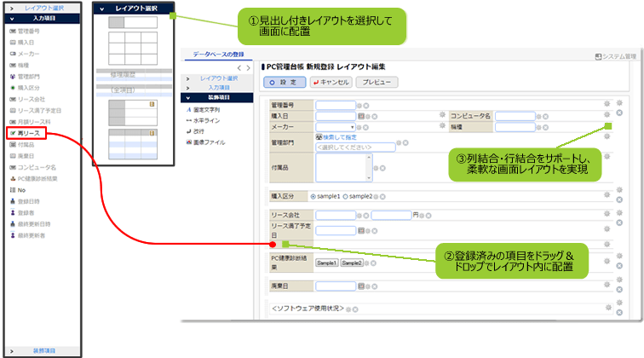Select the sample2 radio button
The width and height of the screenshot is (644, 358).
tap(345, 197)
